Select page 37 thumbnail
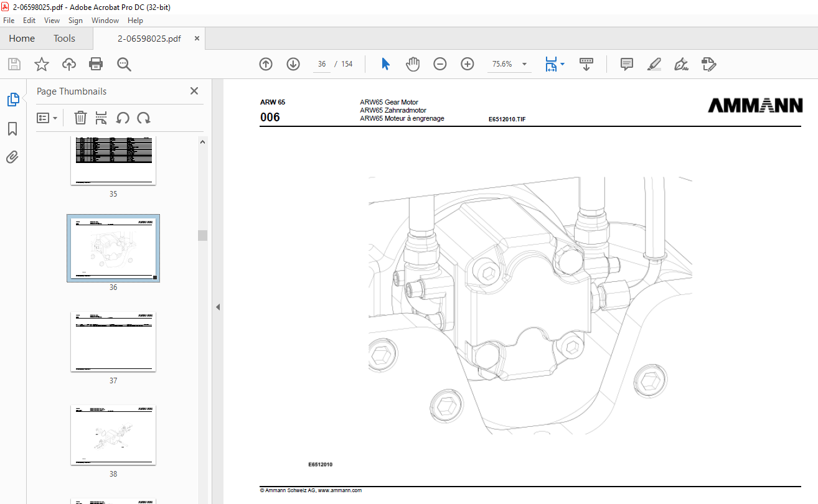The image size is (818, 504). coord(113,342)
